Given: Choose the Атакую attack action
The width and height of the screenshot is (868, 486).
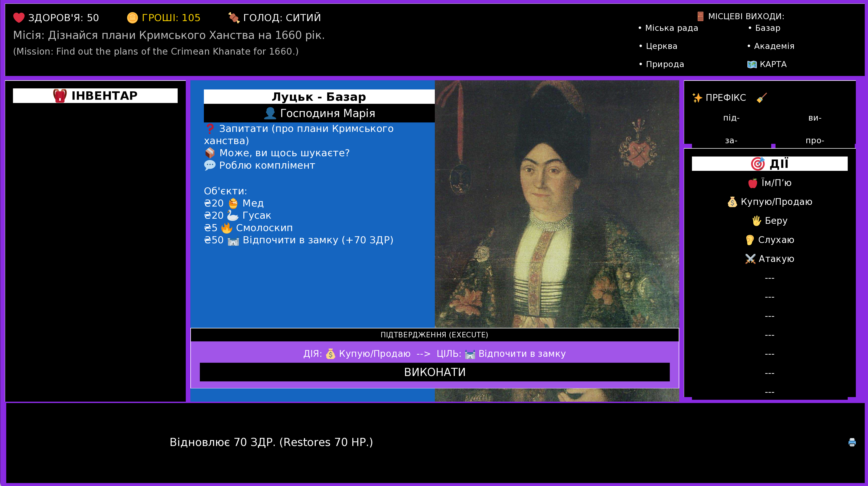Looking at the screenshot, I should coord(770,259).
